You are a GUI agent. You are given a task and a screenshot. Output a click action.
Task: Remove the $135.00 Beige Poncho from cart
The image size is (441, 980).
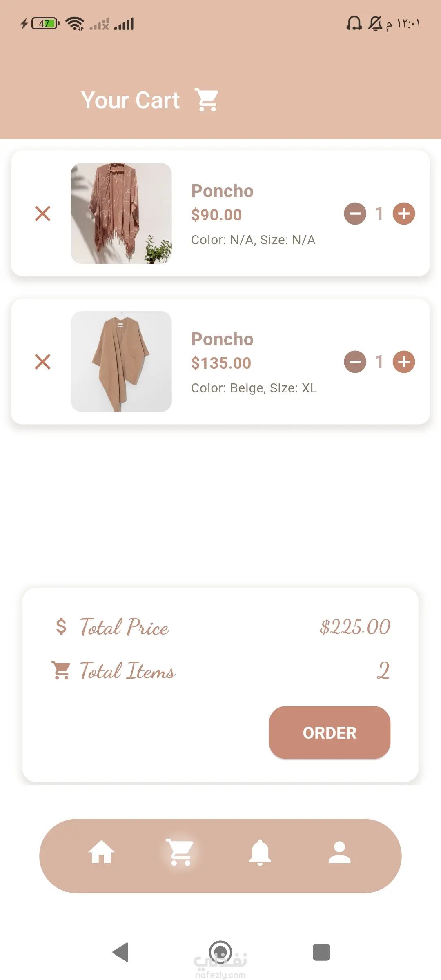coord(42,362)
